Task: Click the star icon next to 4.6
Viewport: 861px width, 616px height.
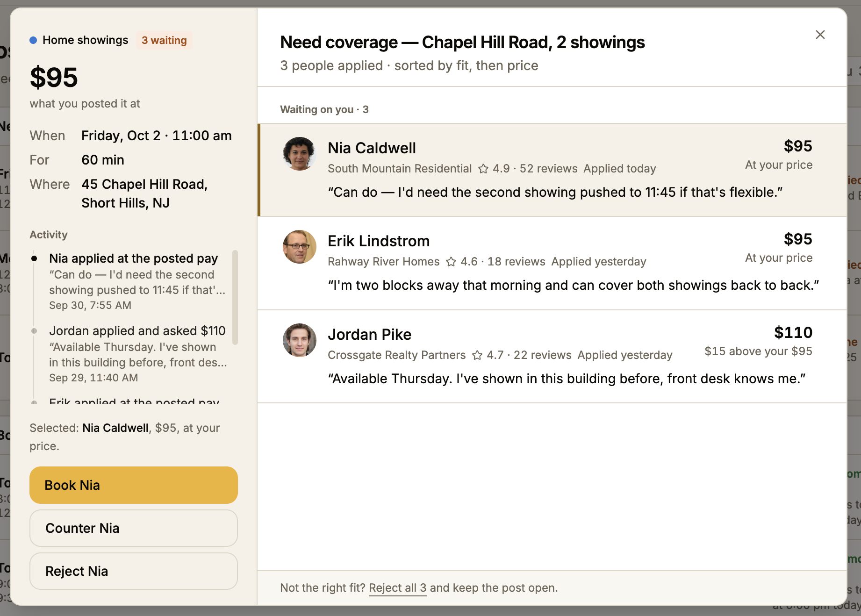Action: click(x=451, y=262)
